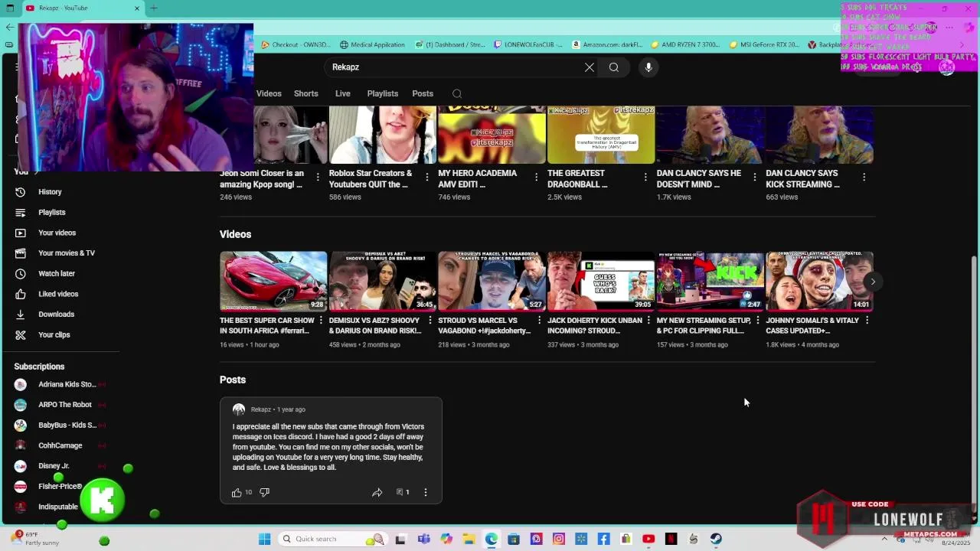Image resolution: width=980 pixels, height=551 pixels.
Task: Play JOHNNY SOMALI'S & VITALY thumbnail
Action: click(x=819, y=281)
